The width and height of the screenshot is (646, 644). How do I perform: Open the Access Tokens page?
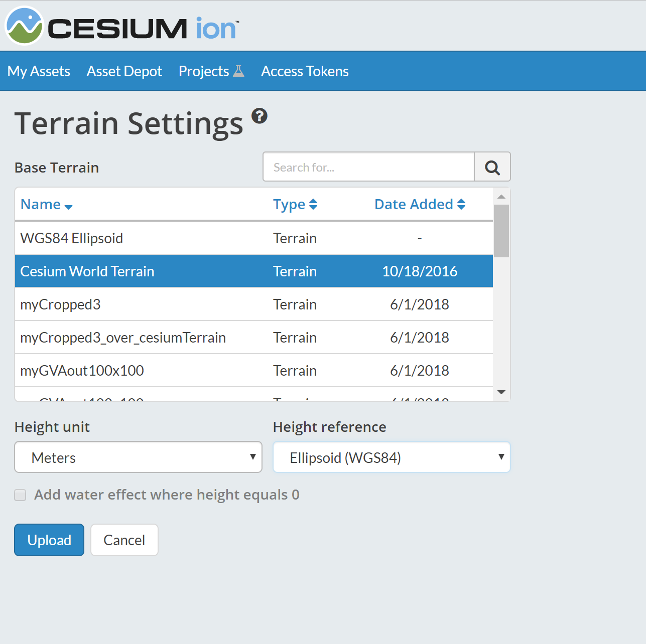(x=304, y=71)
